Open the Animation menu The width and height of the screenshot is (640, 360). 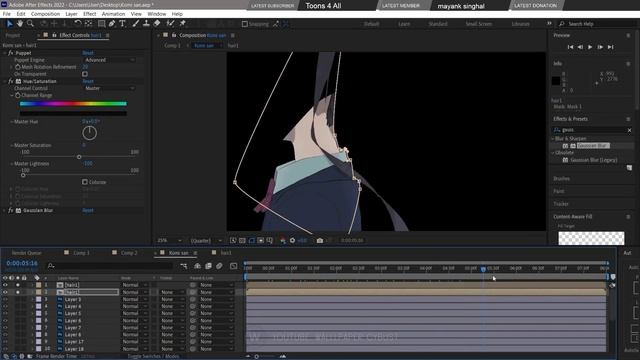coord(113,14)
